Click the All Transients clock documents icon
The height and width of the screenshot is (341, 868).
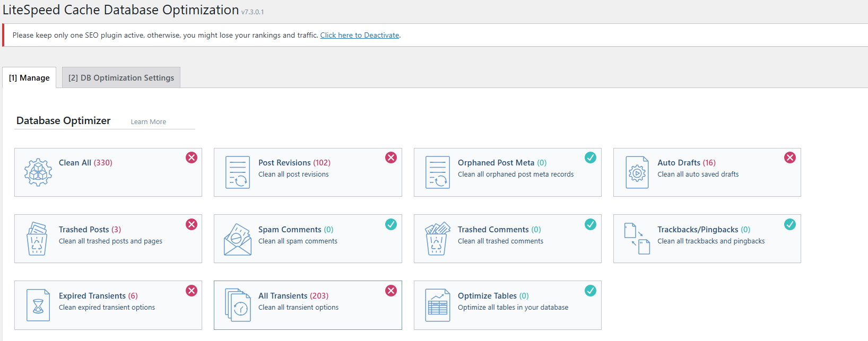pos(238,305)
